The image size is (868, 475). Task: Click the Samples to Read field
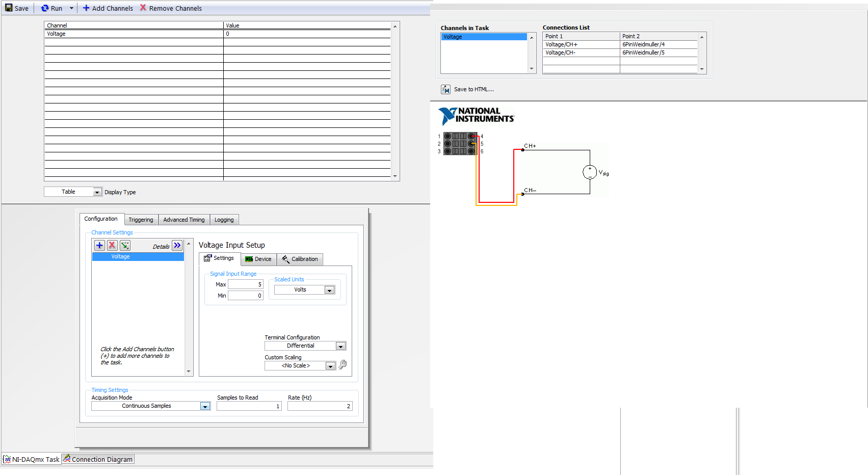pos(249,406)
